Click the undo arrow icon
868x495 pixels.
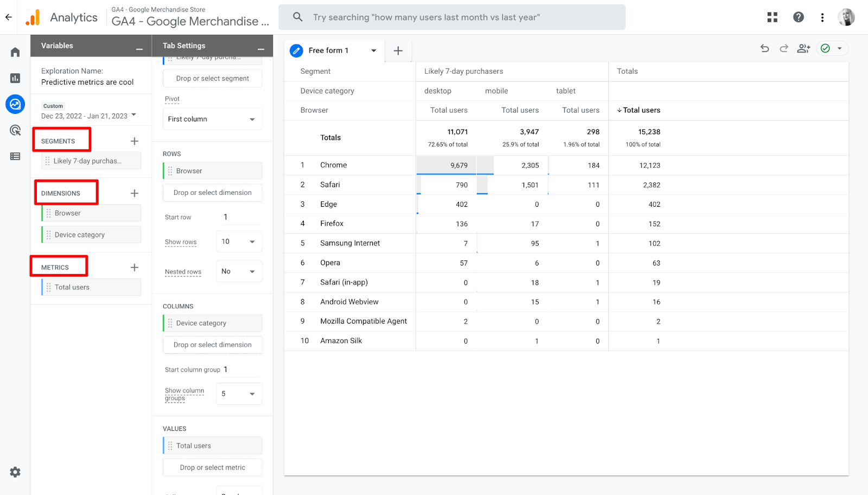[x=765, y=48]
